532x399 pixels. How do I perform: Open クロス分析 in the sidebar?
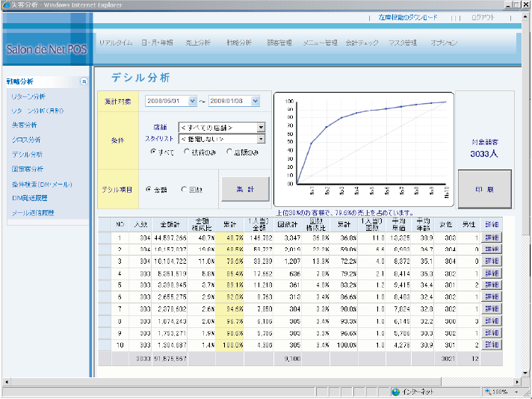coord(27,140)
